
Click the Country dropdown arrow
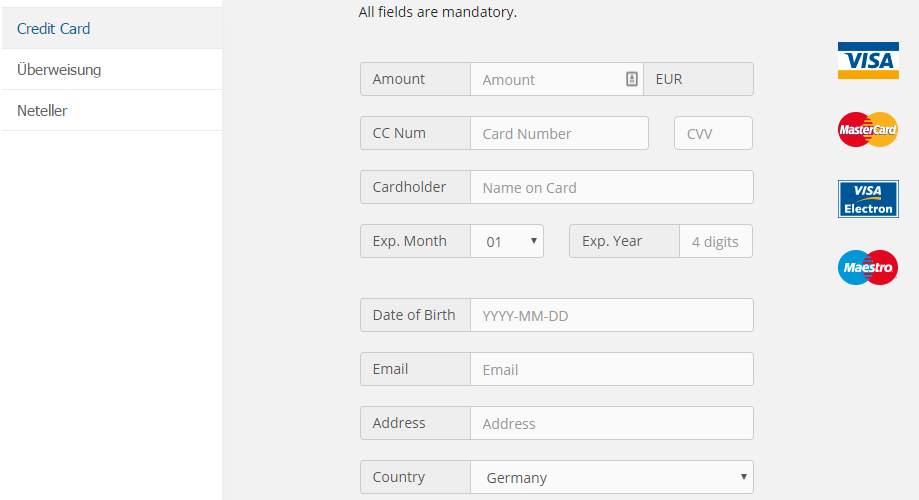[743, 477]
